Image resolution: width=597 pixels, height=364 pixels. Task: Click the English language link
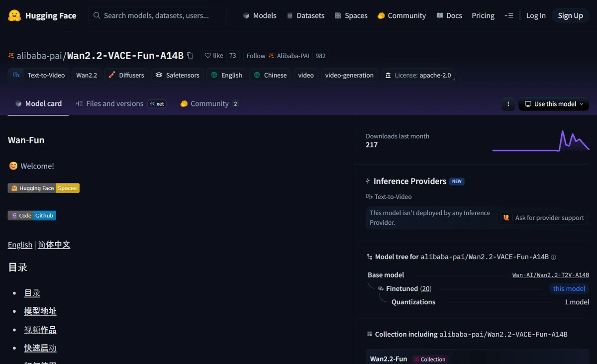[20, 245]
